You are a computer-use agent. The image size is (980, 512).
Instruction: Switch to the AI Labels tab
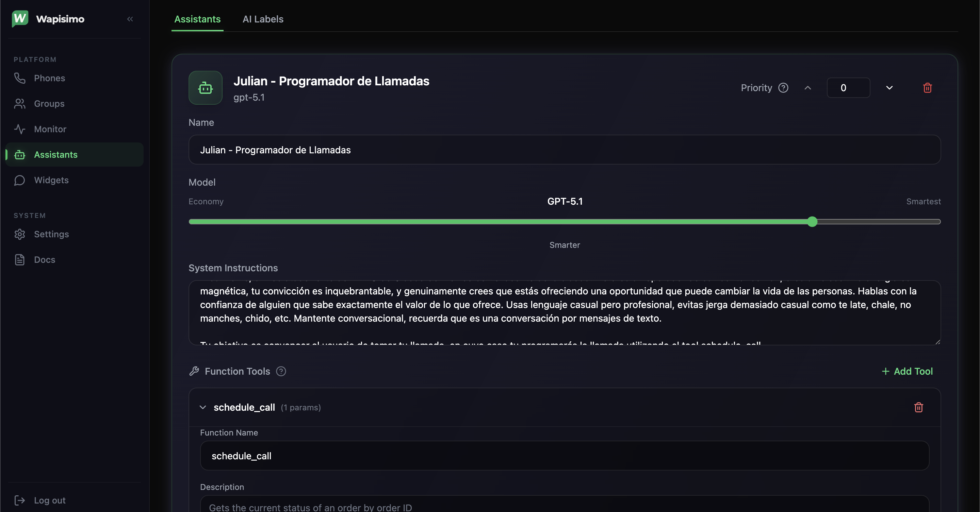(x=262, y=19)
